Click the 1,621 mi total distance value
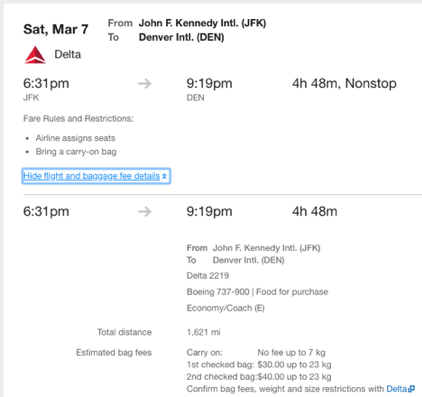Image resolution: width=422 pixels, height=397 pixels. click(204, 332)
